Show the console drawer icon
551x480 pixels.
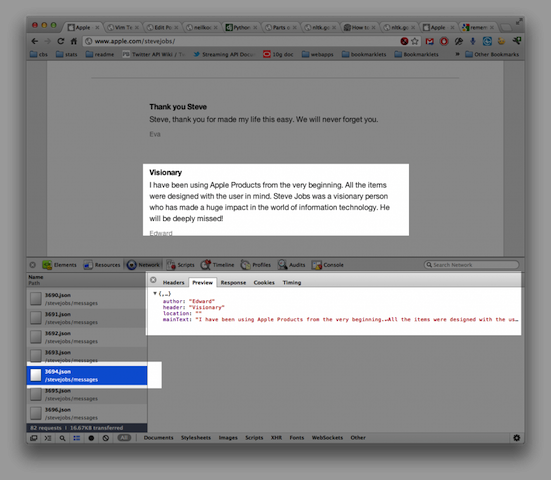point(48,438)
